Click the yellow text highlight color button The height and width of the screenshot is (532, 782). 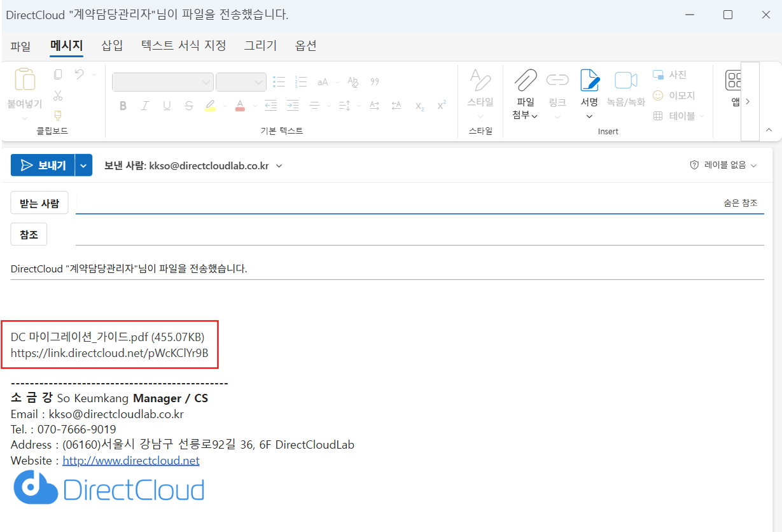click(210, 106)
